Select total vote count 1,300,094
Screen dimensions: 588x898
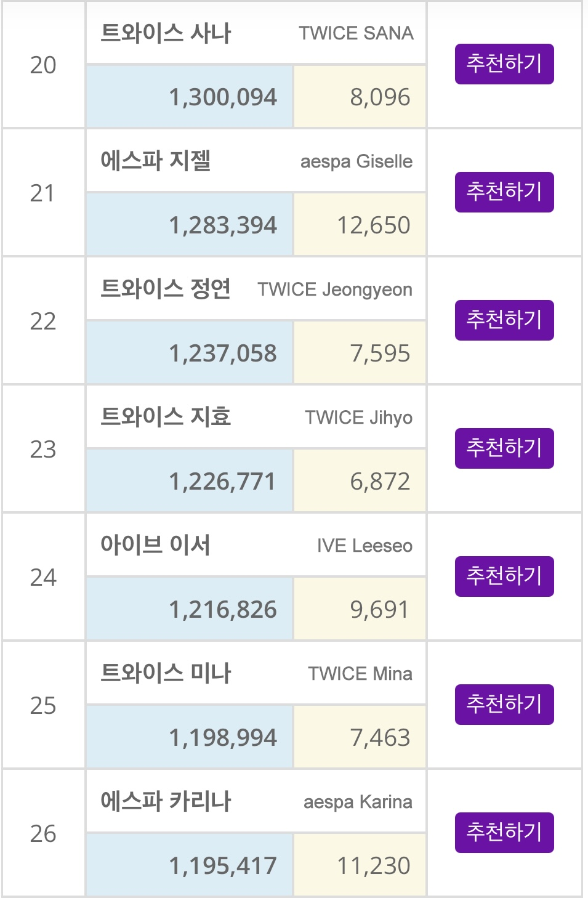223,97
